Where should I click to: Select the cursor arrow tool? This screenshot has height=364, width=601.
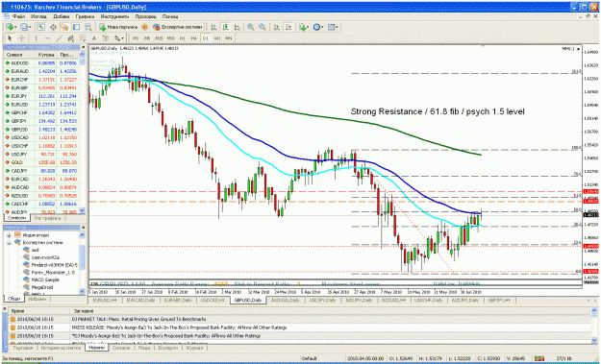tap(10, 38)
